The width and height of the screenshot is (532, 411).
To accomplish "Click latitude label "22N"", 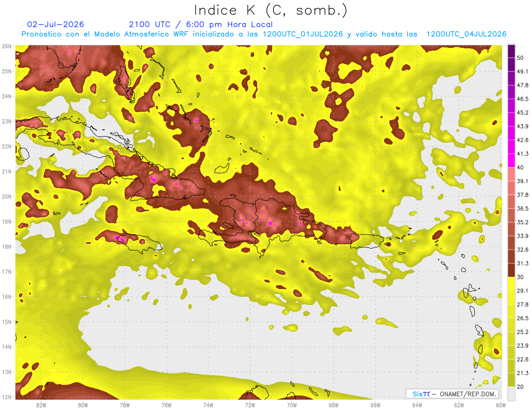I will [x=7, y=146].
